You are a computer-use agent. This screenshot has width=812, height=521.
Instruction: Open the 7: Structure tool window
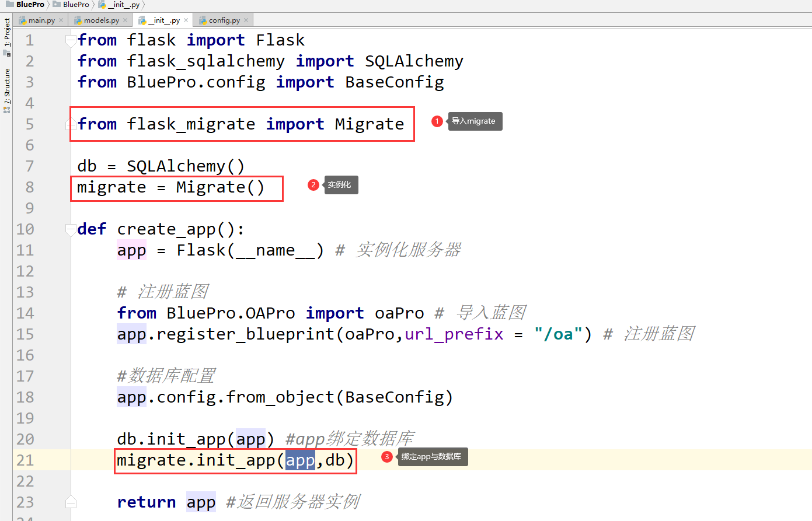(6, 90)
